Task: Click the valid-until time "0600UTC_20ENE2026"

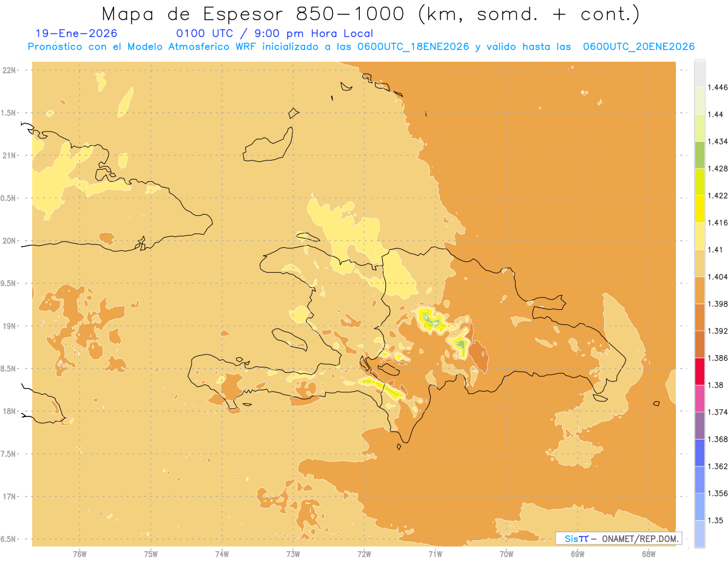Action: [x=639, y=47]
